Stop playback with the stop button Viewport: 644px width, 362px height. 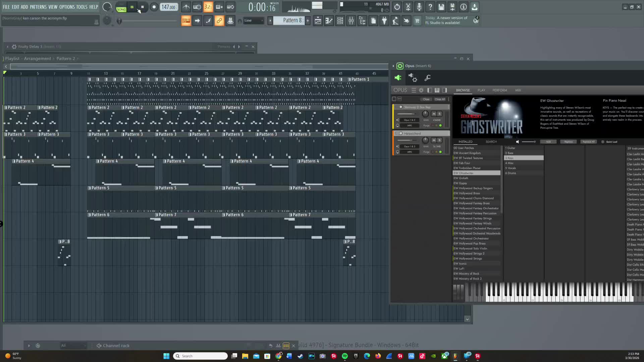tap(143, 7)
